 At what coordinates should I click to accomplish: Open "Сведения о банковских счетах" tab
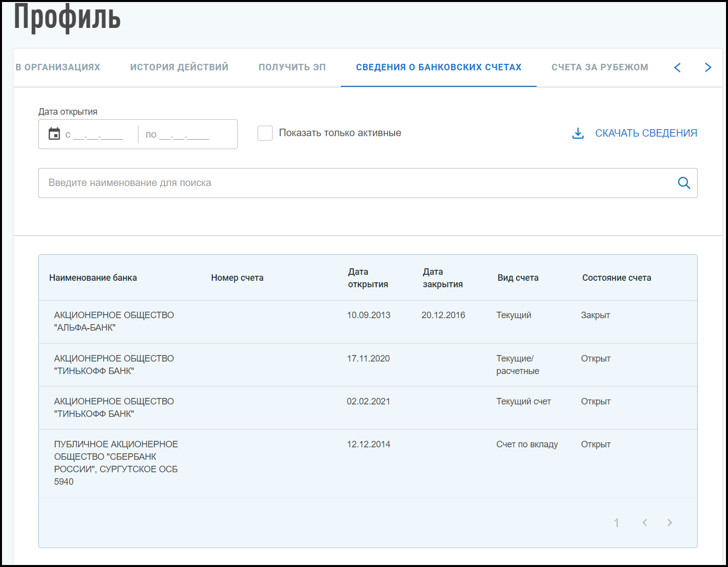coord(438,67)
